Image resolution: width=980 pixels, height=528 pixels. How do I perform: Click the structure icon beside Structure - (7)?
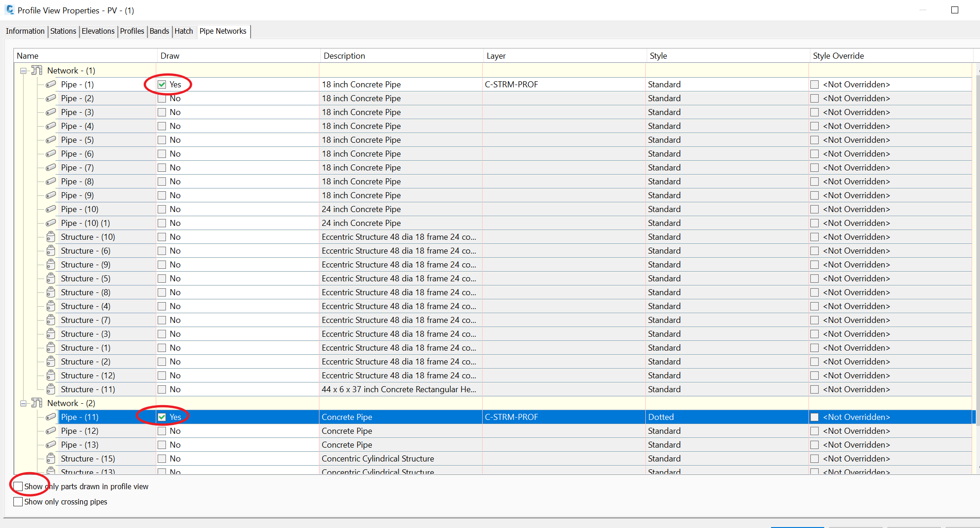[51, 320]
